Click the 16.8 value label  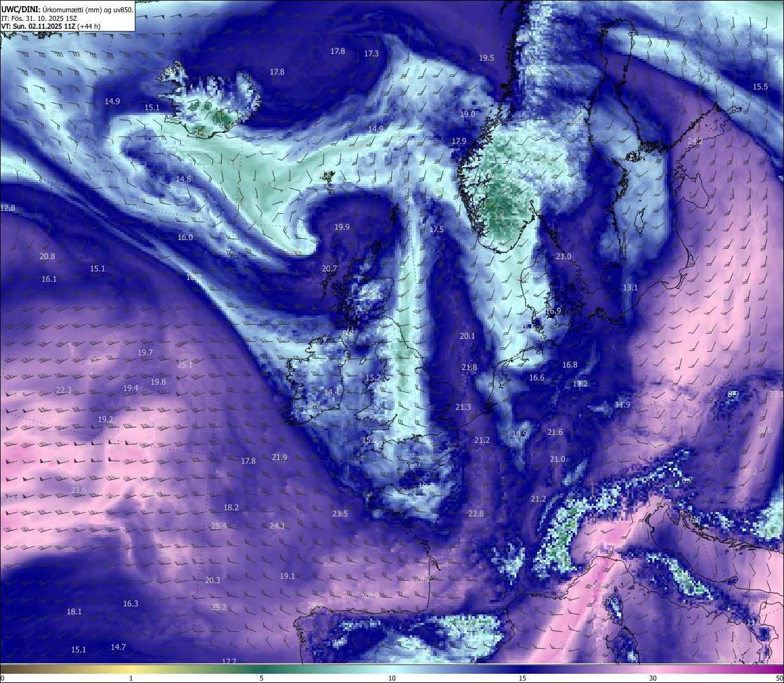[570, 365]
